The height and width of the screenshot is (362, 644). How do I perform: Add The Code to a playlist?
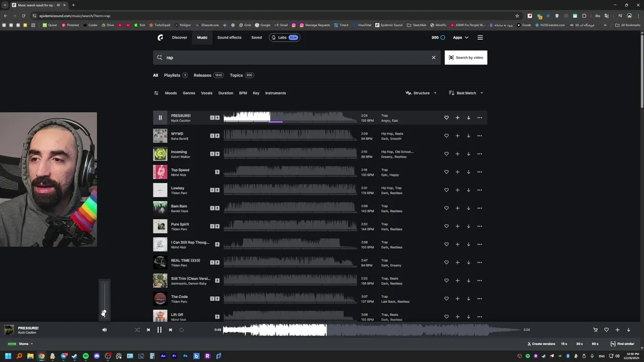click(x=457, y=299)
